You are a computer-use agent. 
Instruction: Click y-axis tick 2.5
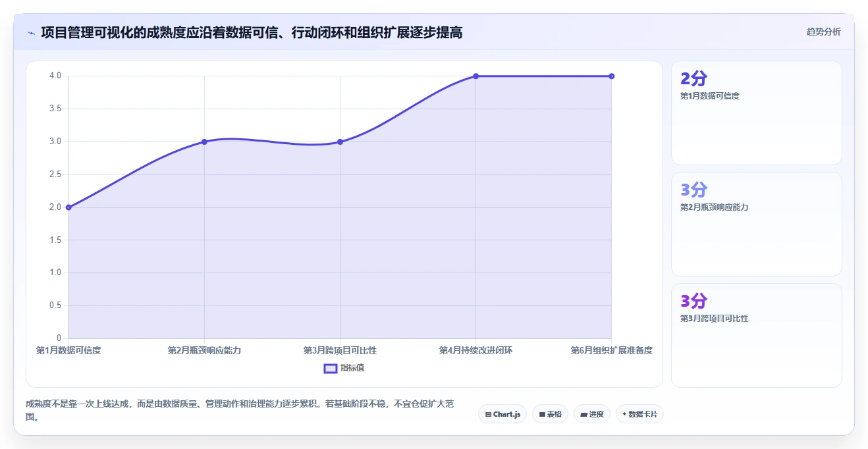(x=55, y=174)
